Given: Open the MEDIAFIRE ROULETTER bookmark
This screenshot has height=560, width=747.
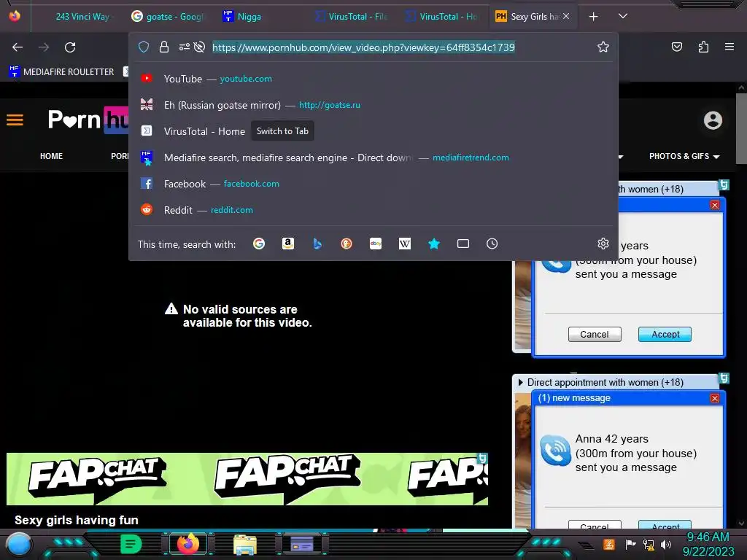Looking at the screenshot, I should point(62,72).
